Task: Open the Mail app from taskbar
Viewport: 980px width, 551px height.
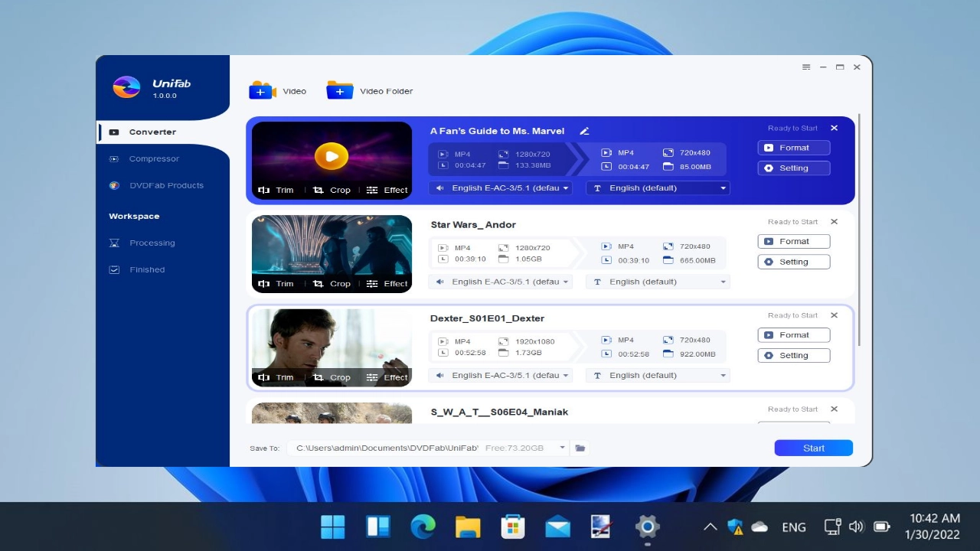Action: pos(558,527)
